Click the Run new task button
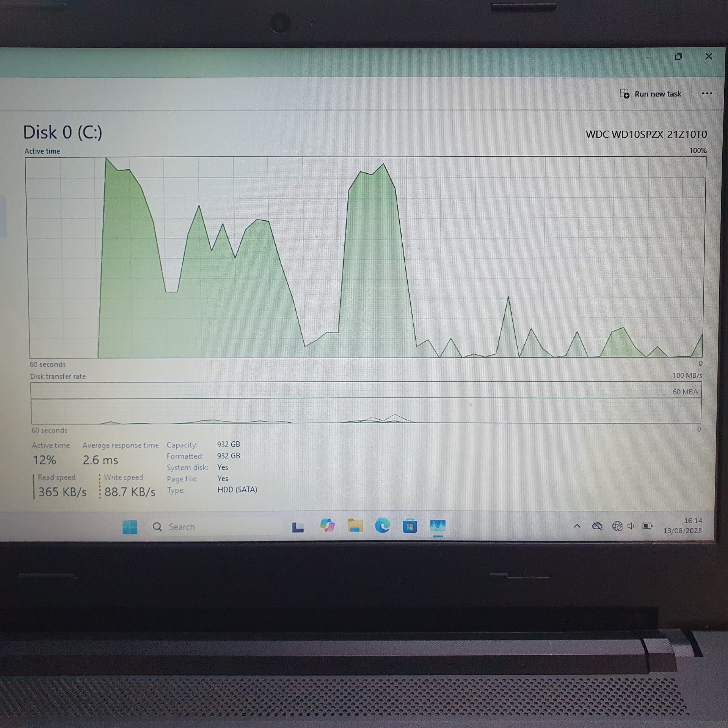728x728 pixels. (650, 94)
